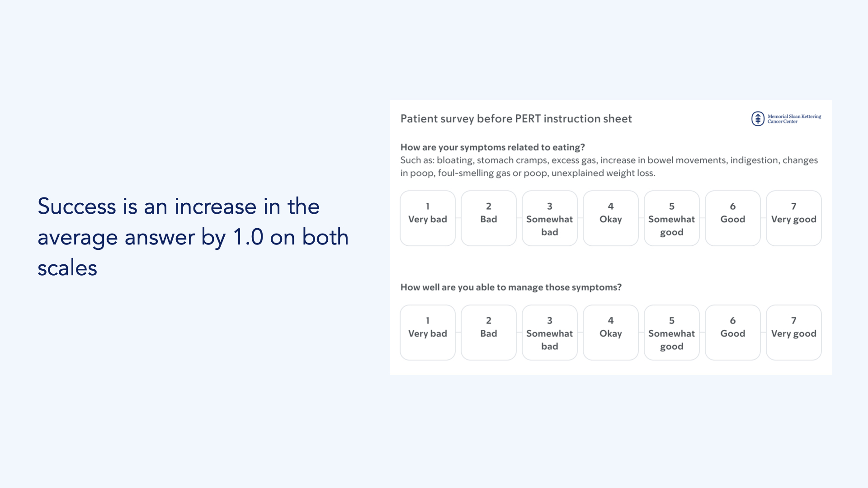Select '4 Okay' for managing symptoms
Screen dimensions: 868x488
[x=610, y=333]
